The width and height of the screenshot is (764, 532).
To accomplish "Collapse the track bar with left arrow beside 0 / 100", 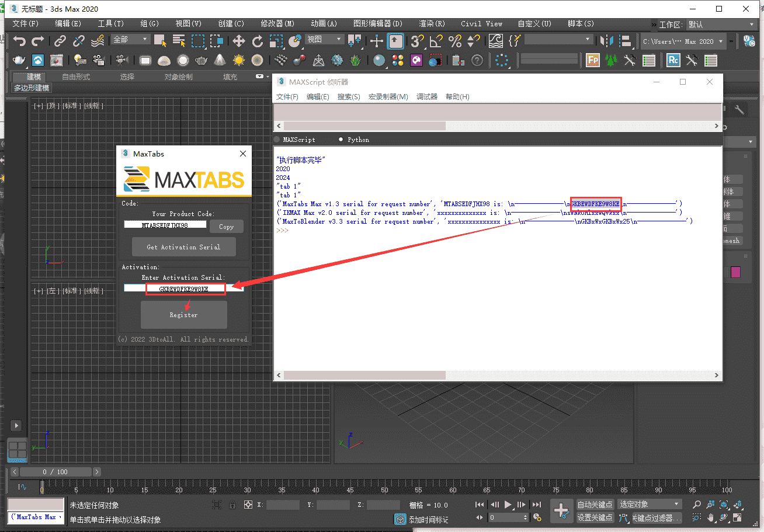I will (x=15, y=472).
